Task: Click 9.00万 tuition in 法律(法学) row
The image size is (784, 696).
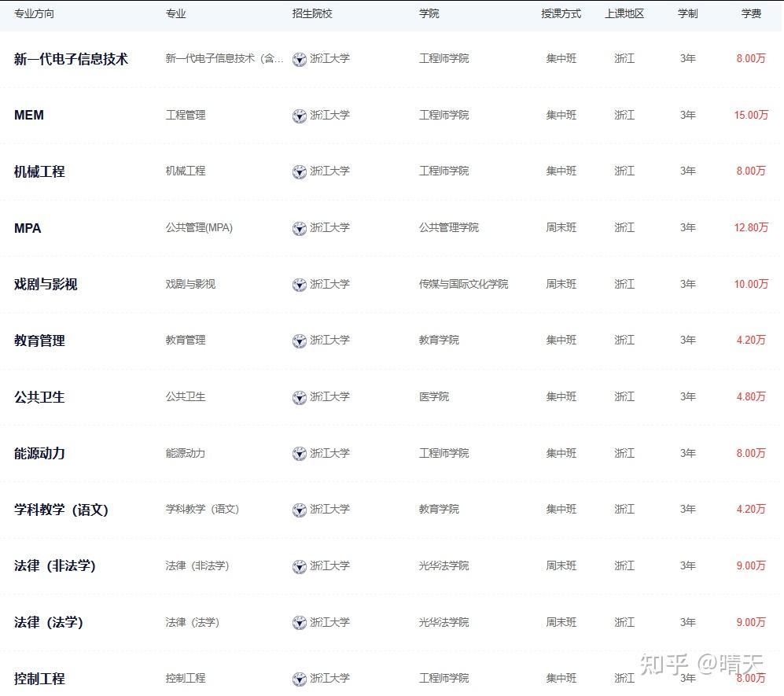Action: click(751, 622)
